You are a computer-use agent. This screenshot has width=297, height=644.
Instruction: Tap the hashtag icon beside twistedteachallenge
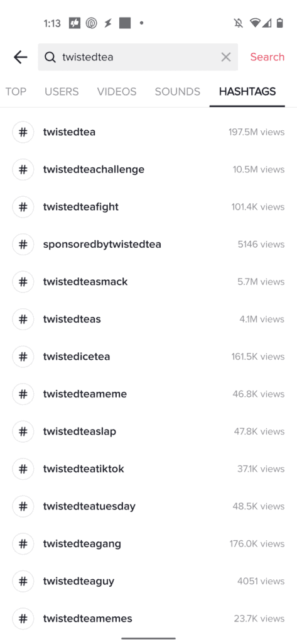(23, 170)
